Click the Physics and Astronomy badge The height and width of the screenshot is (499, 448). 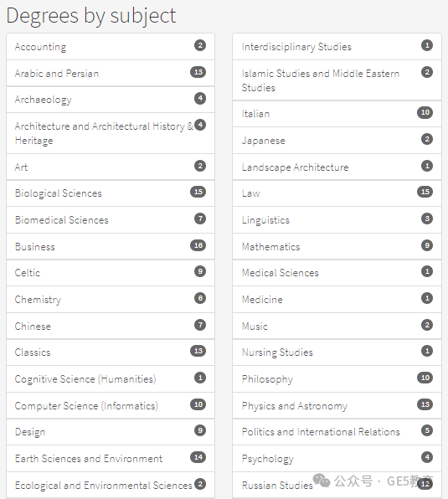[425, 404]
